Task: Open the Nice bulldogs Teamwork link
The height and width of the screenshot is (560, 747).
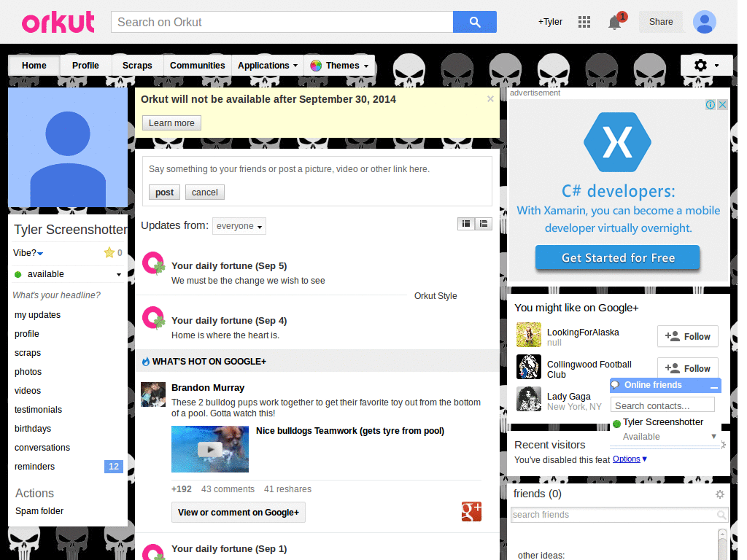Action: pos(350,431)
